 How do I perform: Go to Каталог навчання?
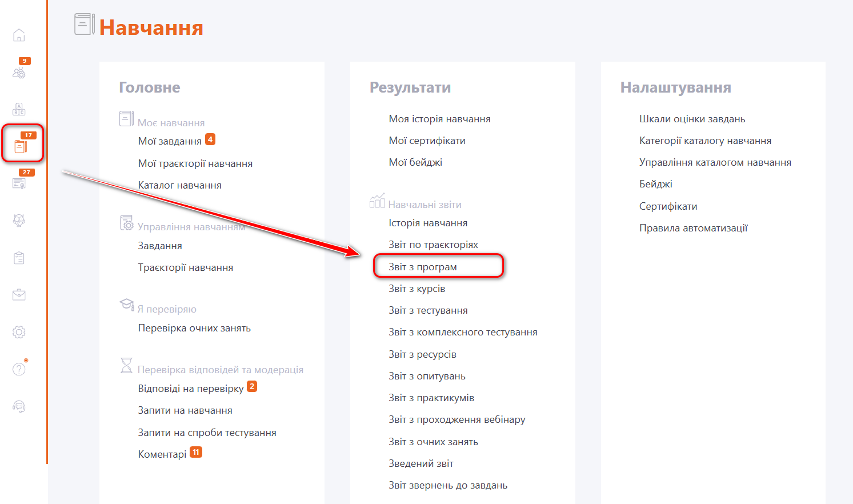179,185
